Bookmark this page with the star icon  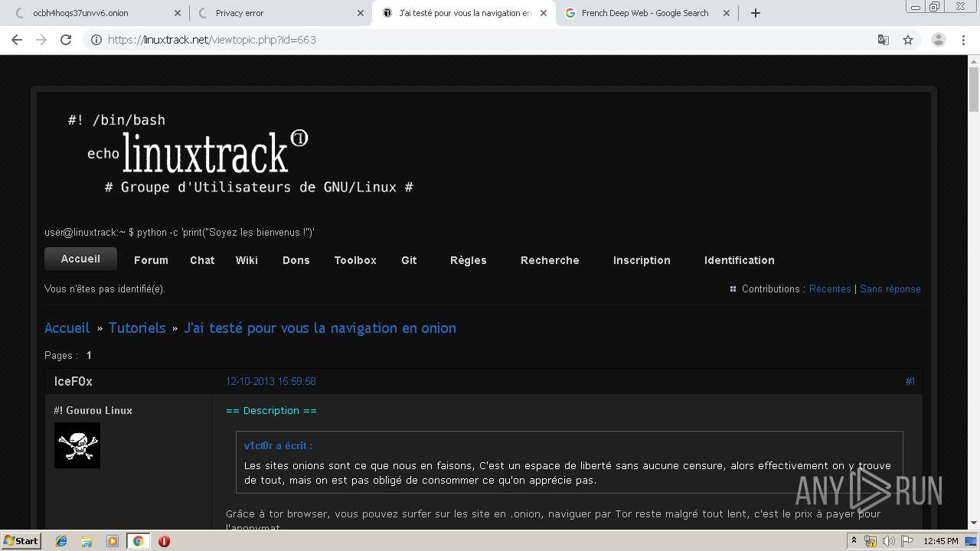pyautogui.click(x=908, y=40)
